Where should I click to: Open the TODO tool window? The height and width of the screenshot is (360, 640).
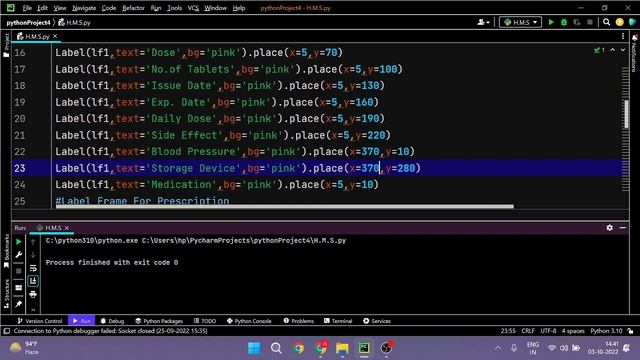[205, 321]
